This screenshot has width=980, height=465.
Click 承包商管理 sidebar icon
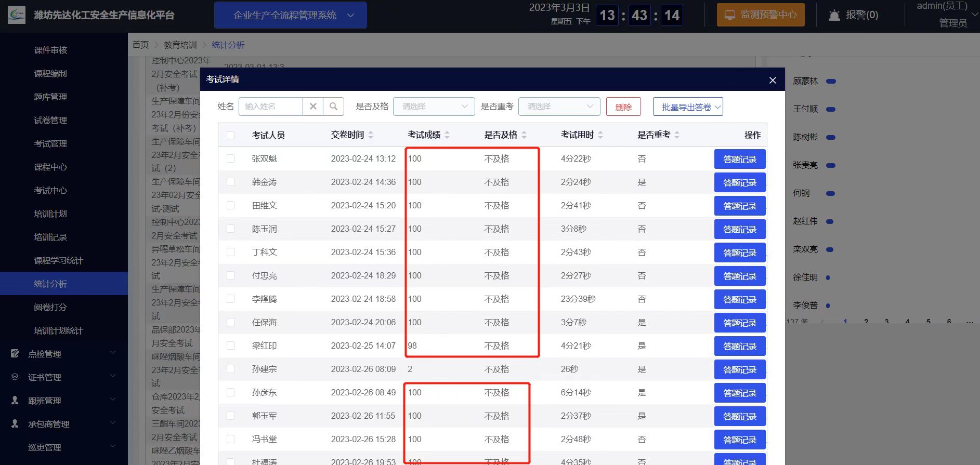[x=15, y=424]
